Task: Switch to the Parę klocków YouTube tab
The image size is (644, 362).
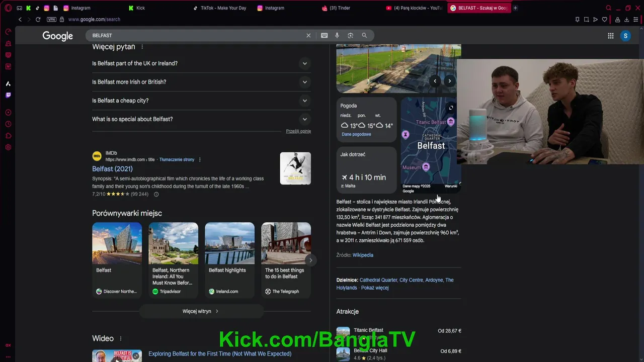Action: click(x=414, y=8)
